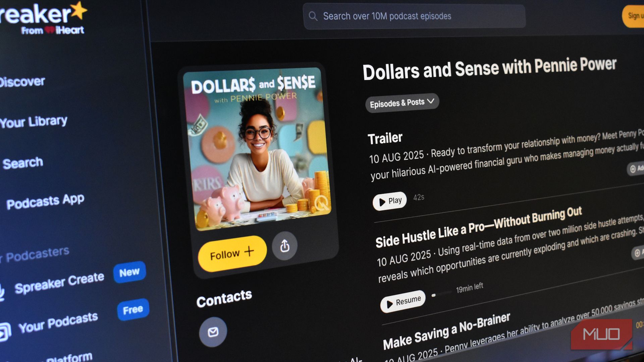644x362 pixels.
Task: Click the search magnifier icon
Action: [313, 16]
